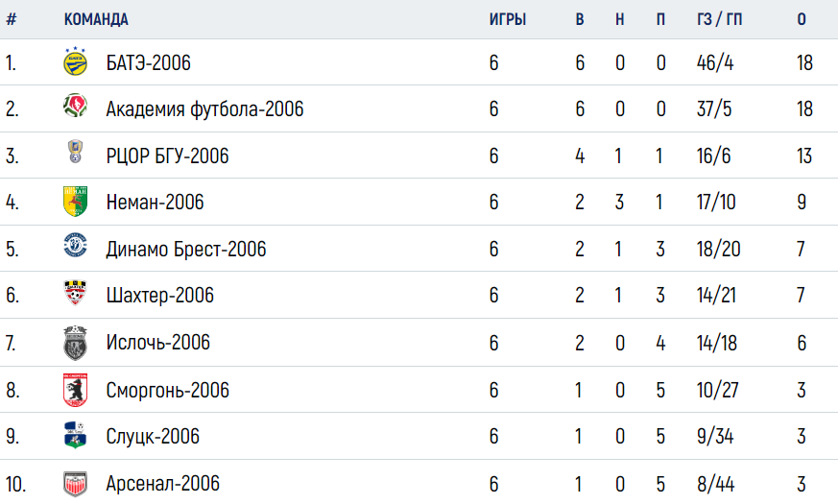The image size is (838, 504).
Task: Click the Ислочь-2006 grey shield emblem
Action: [76, 343]
